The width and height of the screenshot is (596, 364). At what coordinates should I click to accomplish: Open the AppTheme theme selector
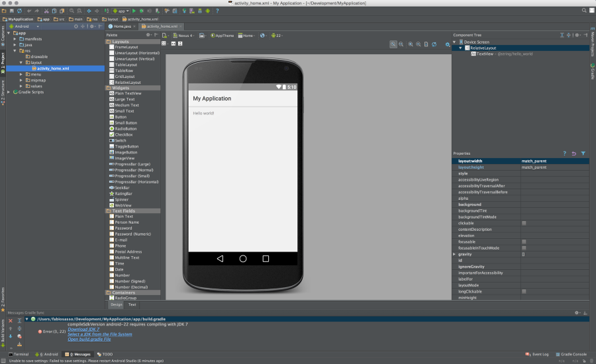pyautogui.click(x=223, y=35)
